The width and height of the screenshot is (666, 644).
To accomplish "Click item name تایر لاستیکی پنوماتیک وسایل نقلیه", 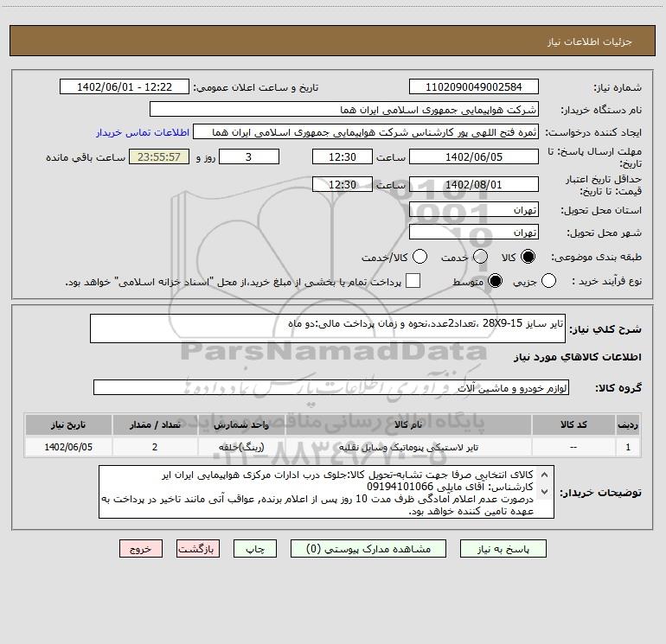I will pos(408,447).
